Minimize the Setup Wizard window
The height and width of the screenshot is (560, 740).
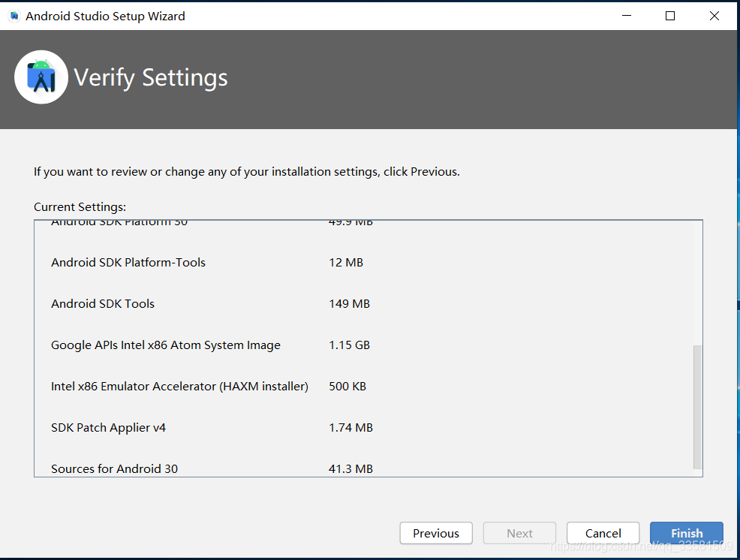[627, 16]
